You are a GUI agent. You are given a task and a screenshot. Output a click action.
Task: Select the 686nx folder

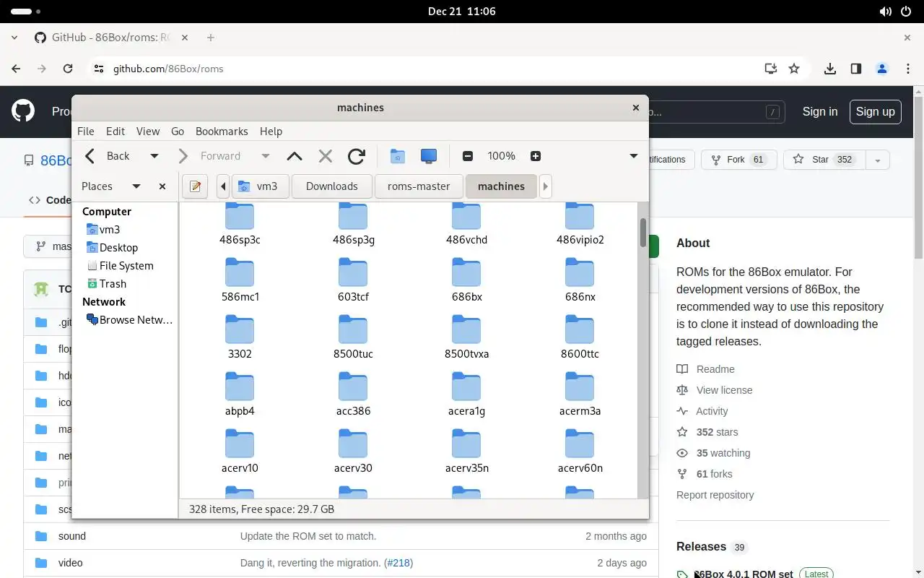click(x=580, y=281)
